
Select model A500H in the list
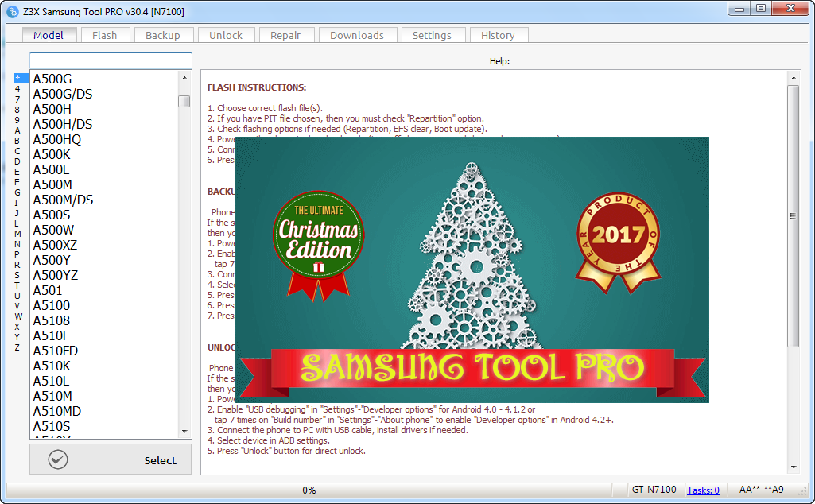pyautogui.click(x=52, y=109)
